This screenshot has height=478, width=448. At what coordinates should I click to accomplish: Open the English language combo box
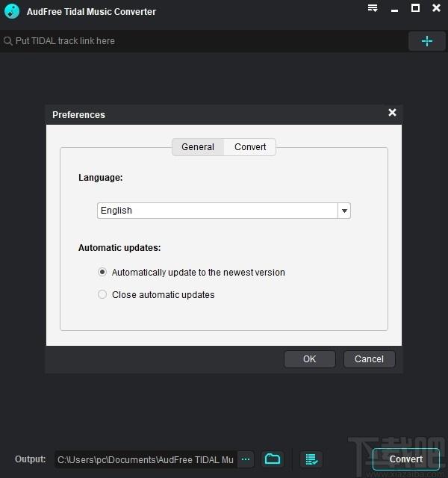point(224,211)
